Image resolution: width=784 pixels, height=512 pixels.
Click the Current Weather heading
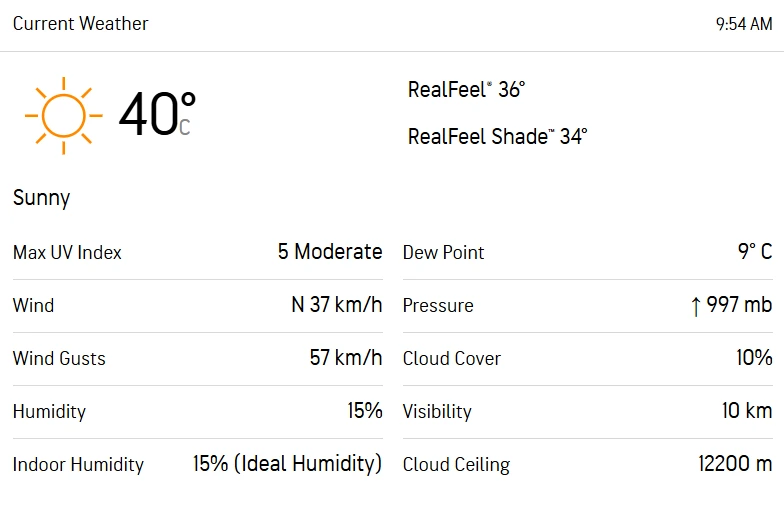tap(80, 24)
